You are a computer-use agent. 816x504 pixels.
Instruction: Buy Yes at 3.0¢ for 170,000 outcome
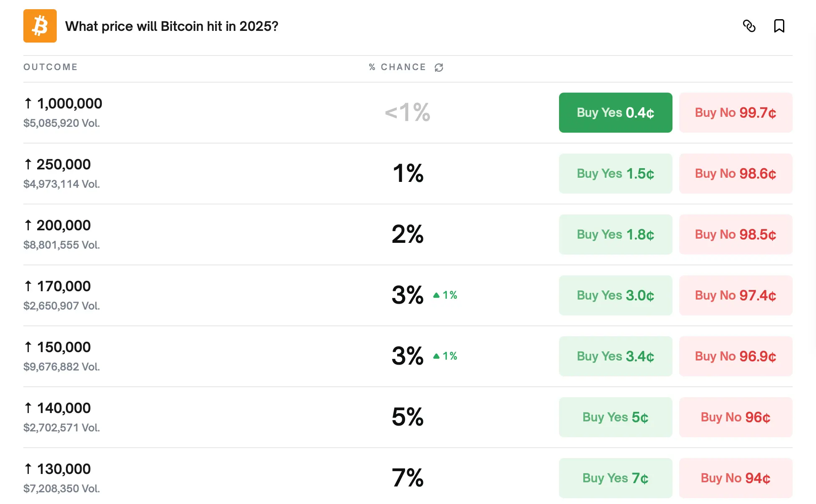click(615, 295)
